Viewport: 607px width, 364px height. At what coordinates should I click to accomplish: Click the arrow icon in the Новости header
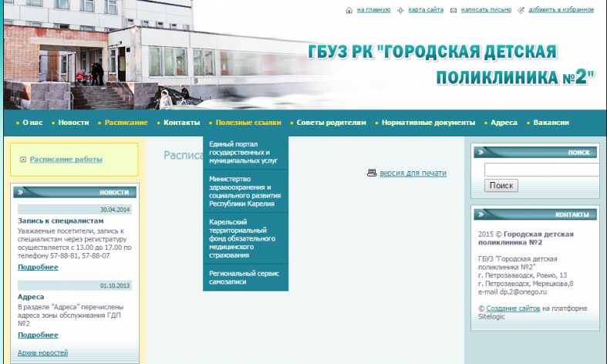22,192
